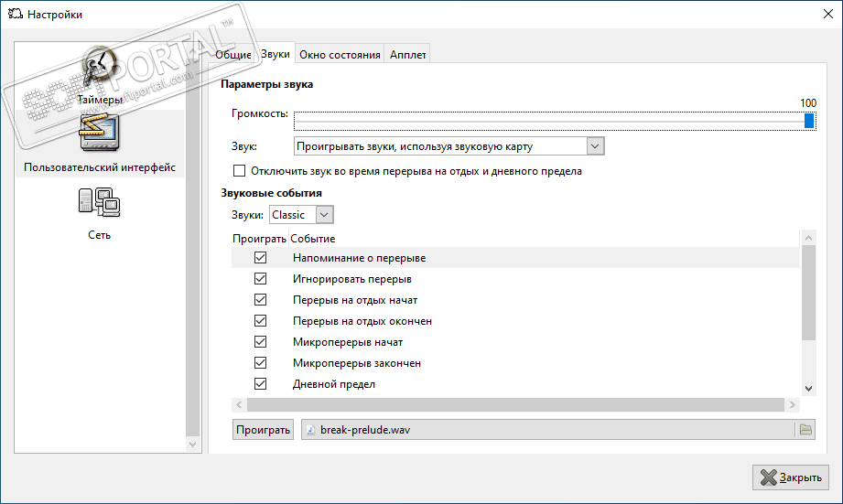Uncheck Напоминание о перерыве sound
The width and height of the screenshot is (843, 504).
[x=260, y=257]
